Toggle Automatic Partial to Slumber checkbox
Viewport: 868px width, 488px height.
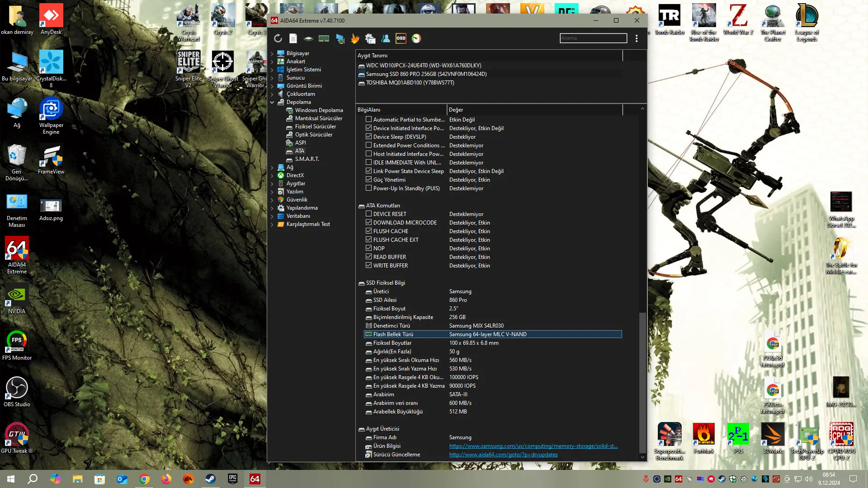click(368, 120)
